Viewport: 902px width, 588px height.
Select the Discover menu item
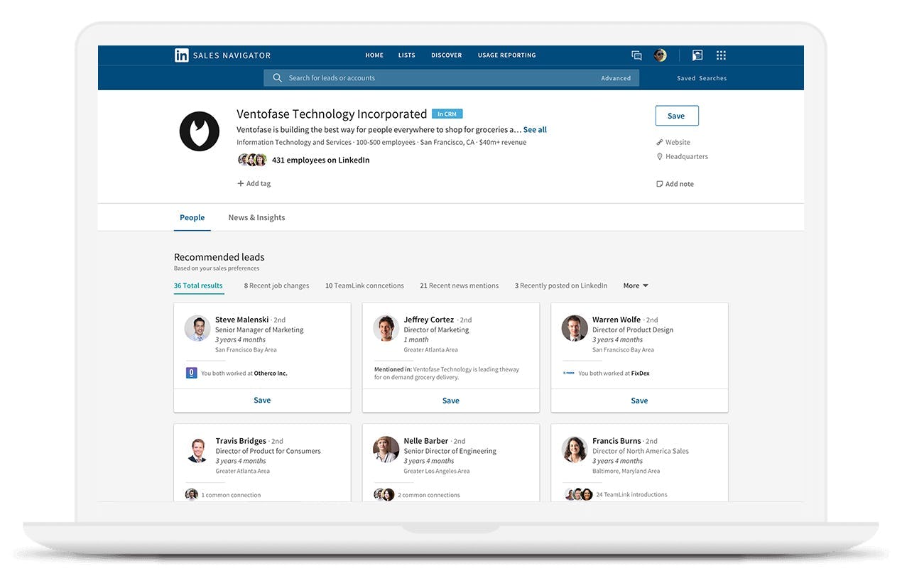coord(446,55)
